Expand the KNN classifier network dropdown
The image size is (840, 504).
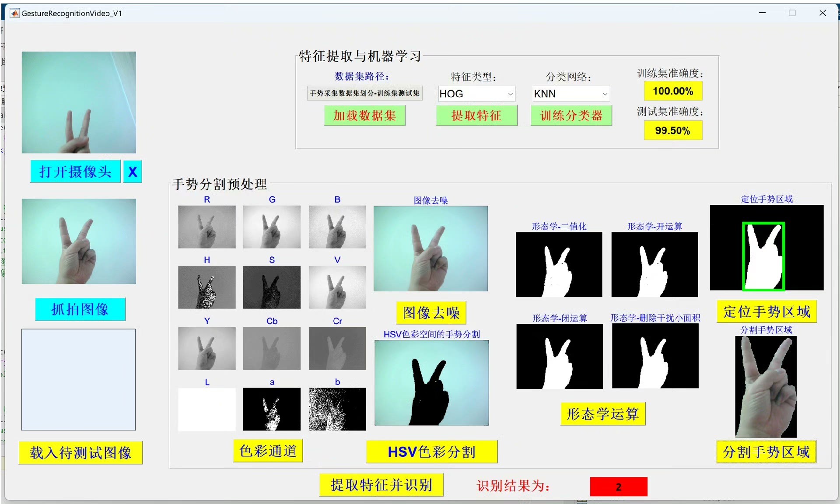[x=570, y=94]
